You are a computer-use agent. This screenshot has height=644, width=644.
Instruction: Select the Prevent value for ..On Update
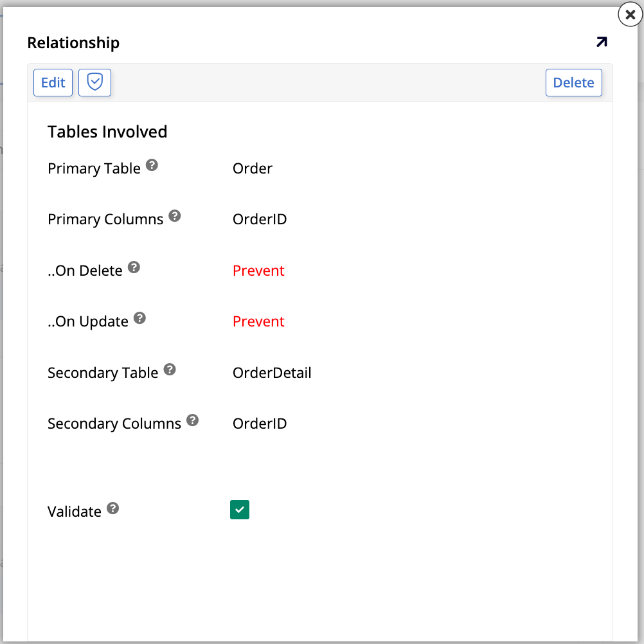tap(258, 321)
